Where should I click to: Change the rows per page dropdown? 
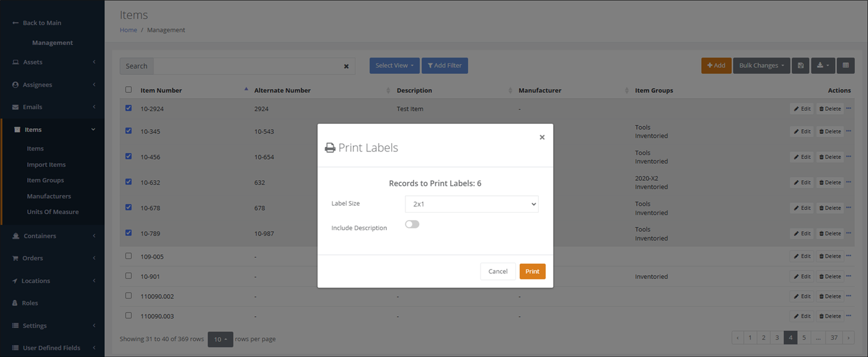(220, 339)
